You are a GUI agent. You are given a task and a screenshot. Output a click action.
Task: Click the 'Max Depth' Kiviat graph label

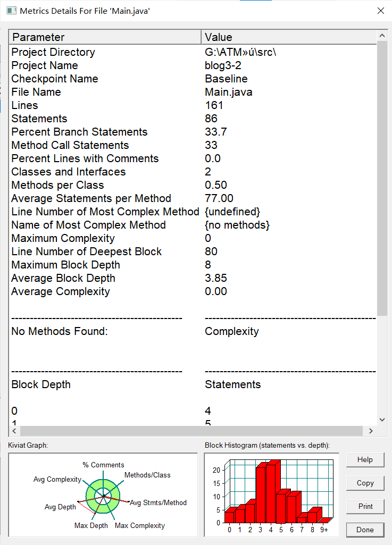point(91,525)
